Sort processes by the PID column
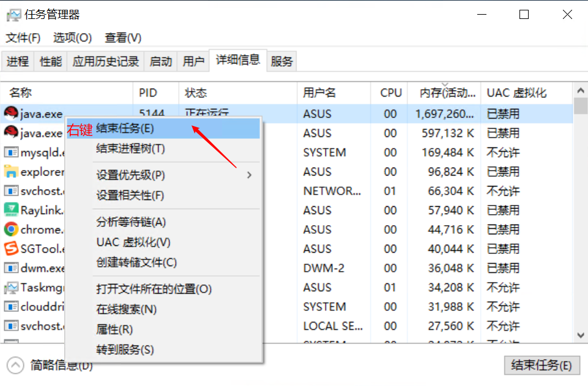Screen dimensions: 588x386 pos(148,93)
